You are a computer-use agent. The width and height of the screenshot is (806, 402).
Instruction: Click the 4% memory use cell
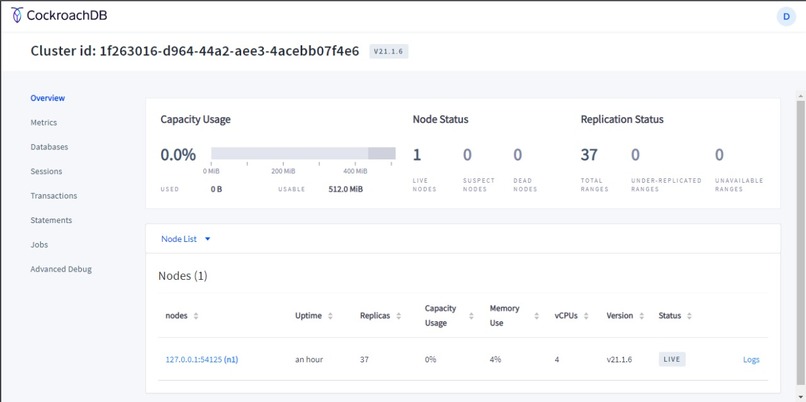(495, 360)
